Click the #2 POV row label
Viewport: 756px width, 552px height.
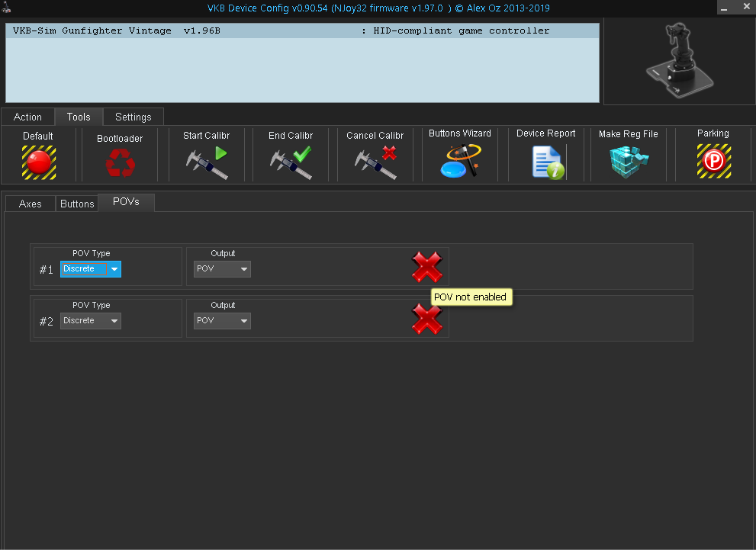[x=47, y=322]
